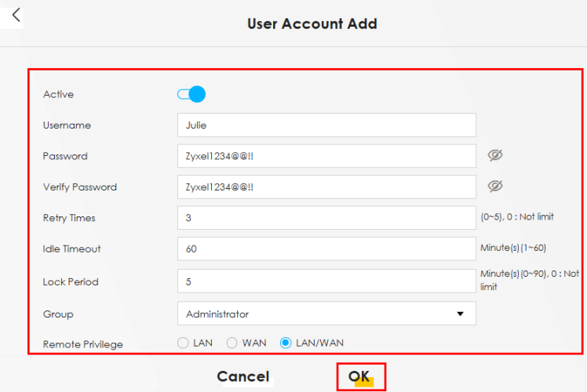587x392 pixels.
Task: Choose the LAN/WAN remote privilege option
Action: [286, 343]
